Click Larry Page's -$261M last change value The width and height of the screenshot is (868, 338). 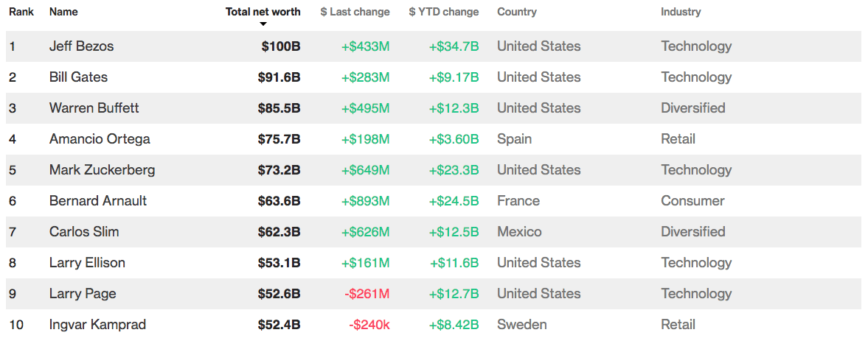[x=367, y=294]
